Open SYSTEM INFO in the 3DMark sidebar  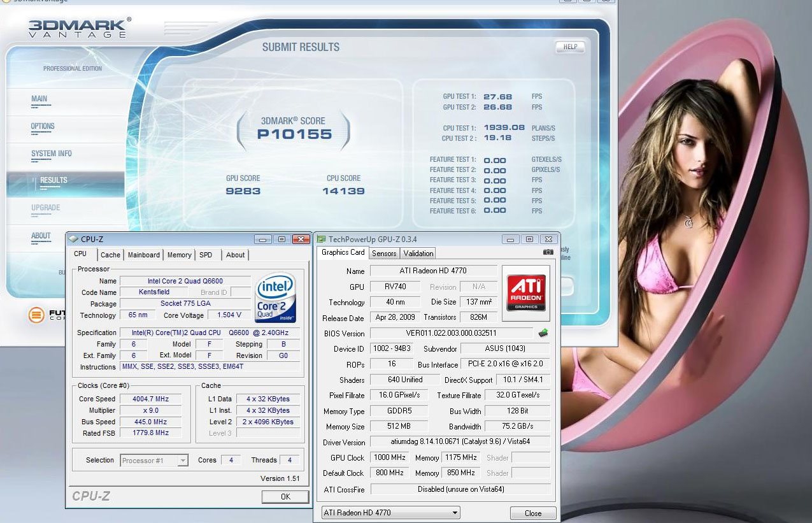tap(51, 154)
